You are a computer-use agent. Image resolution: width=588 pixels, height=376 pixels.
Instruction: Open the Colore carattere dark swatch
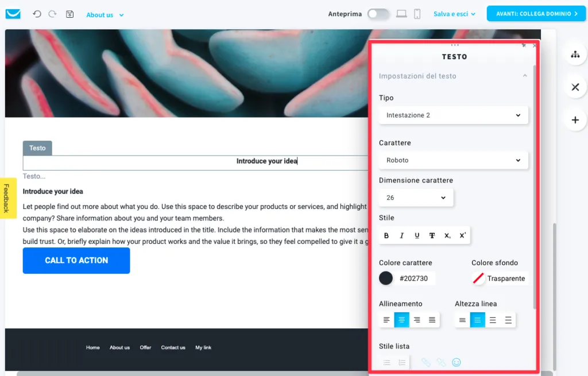(386, 278)
